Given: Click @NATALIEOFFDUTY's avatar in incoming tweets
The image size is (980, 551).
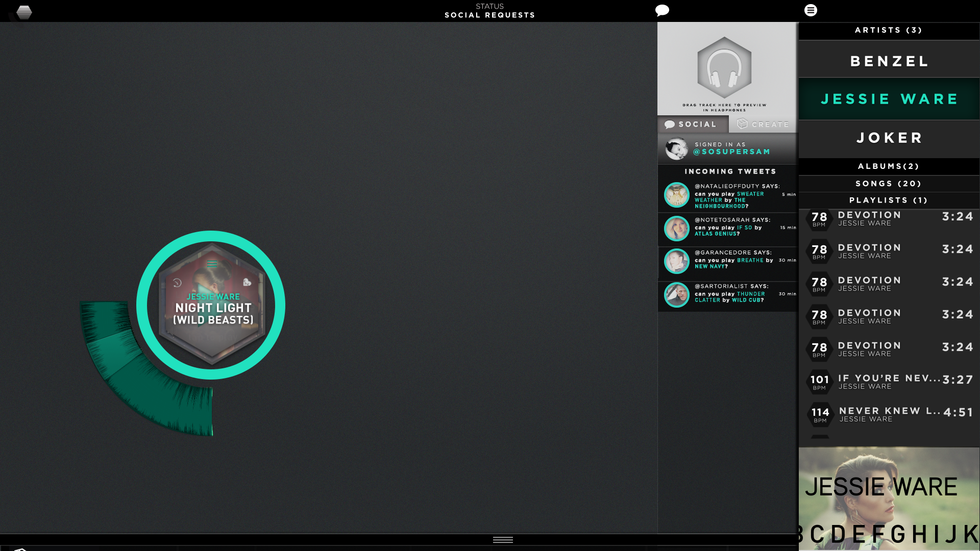Looking at the screenshot, I should tap(677, 195).
